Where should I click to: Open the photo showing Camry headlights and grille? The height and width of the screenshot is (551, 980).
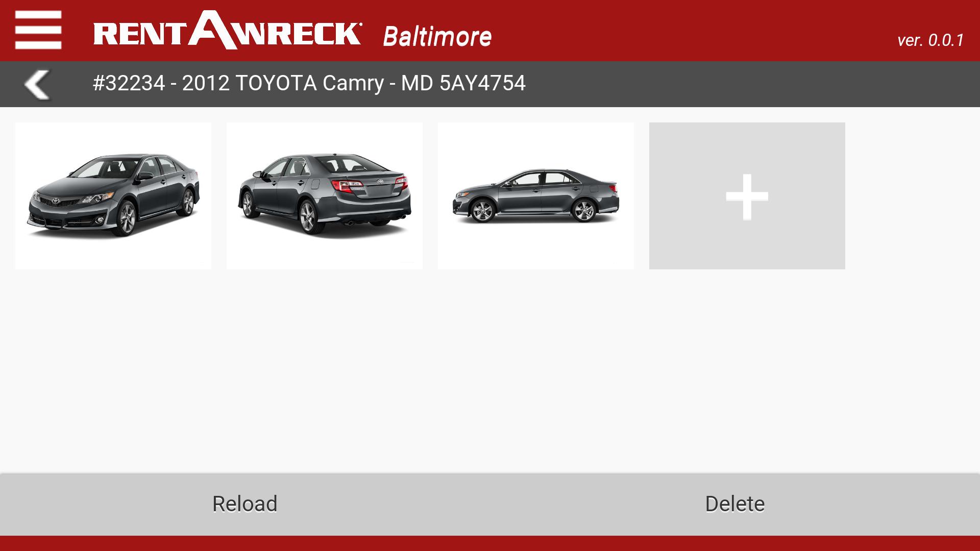113,196
